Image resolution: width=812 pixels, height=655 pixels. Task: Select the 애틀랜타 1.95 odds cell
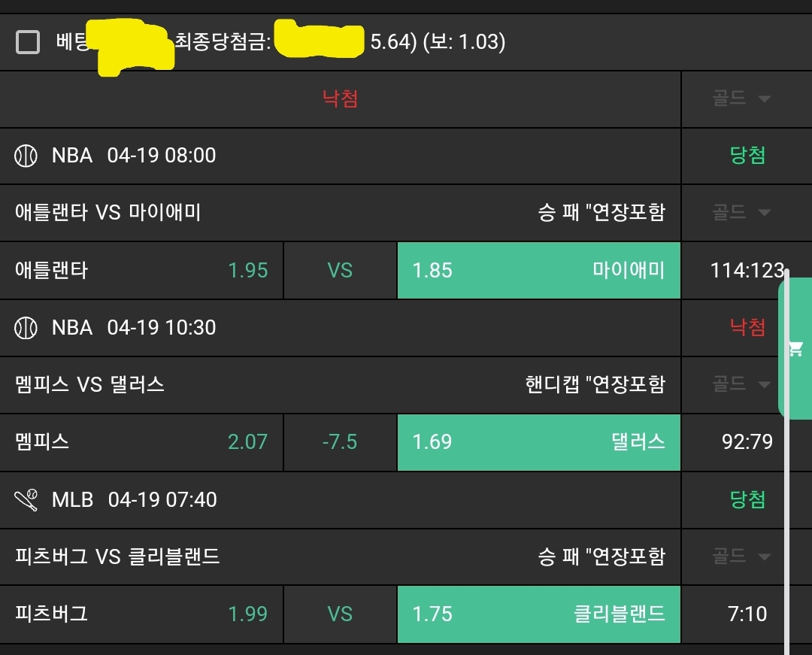pyautogui.click(x=141, y=270)
